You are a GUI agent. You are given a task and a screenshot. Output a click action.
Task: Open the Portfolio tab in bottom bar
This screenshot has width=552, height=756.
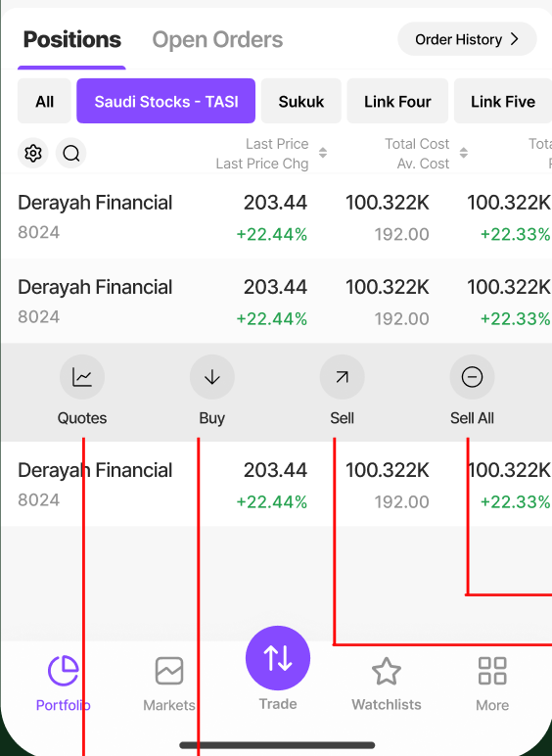click(63, 684)
